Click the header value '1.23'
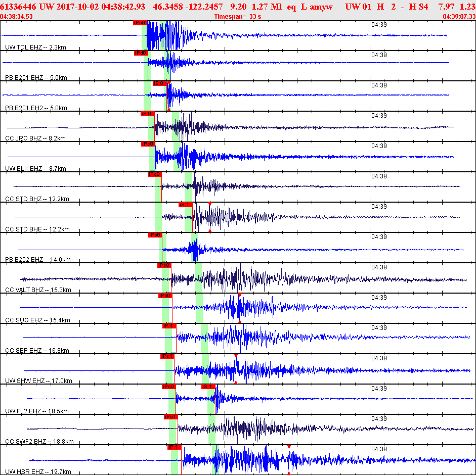The height and width of the screenshot is (475, 476). [467, 7]
